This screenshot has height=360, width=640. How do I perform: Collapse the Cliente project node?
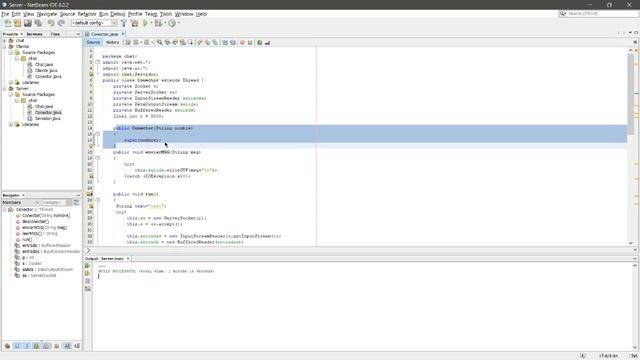5,47
